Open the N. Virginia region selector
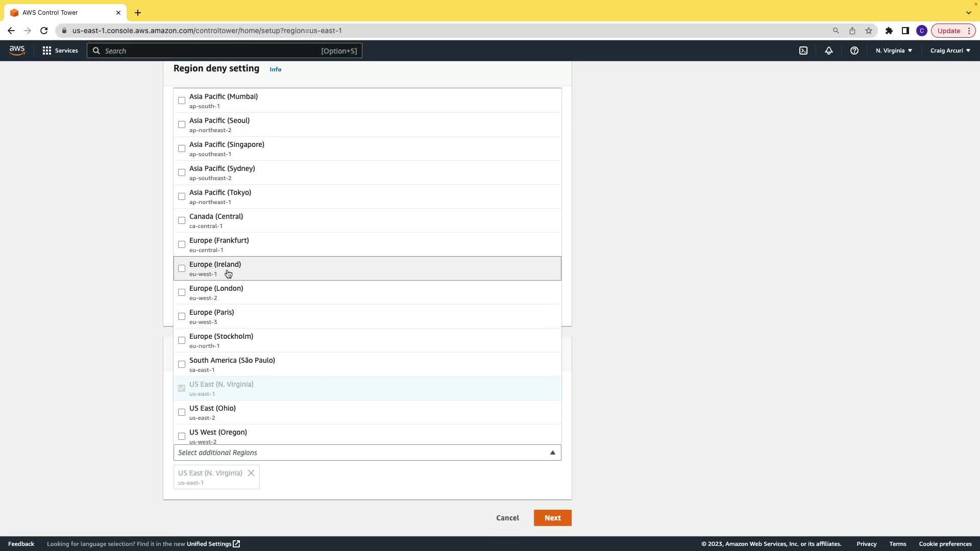 [x=894, y=51]
